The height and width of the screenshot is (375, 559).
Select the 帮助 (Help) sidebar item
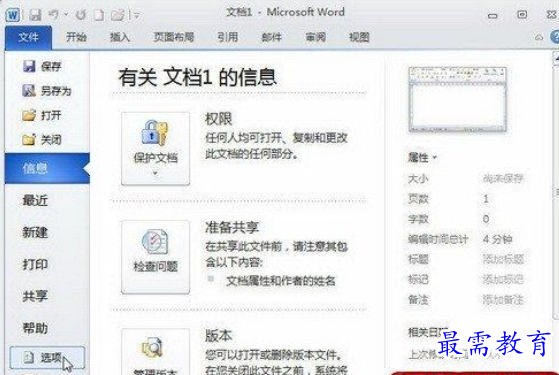click(35, 328)
